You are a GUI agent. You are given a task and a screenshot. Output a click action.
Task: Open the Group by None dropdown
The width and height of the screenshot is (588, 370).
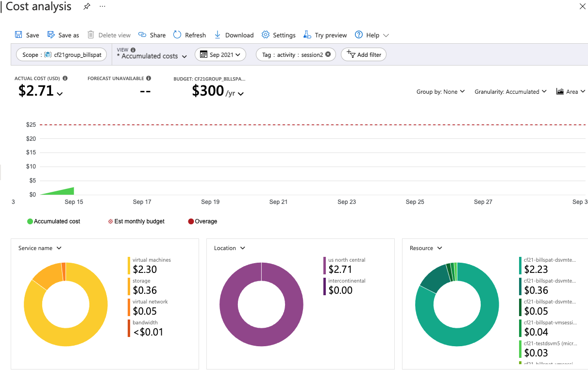[441, 91]
